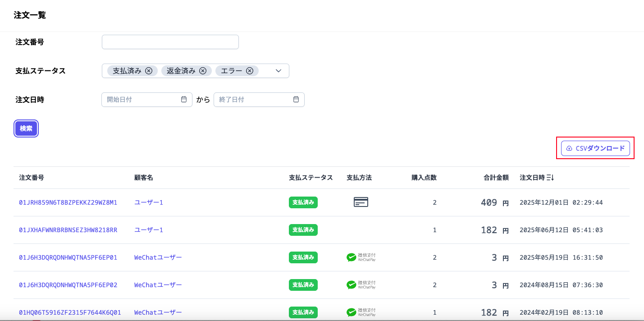The image size is (644, 321).
Task: Open order 01HQ06T5916ZF2315F7644K6Q01
Action: click(x=70, y=312)
